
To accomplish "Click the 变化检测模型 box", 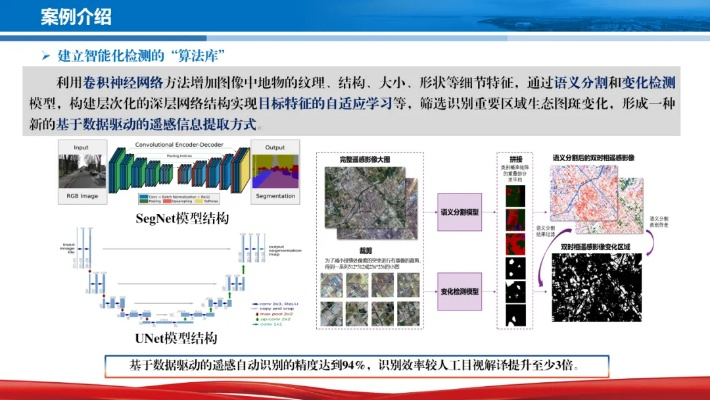I will click(459, 292).
